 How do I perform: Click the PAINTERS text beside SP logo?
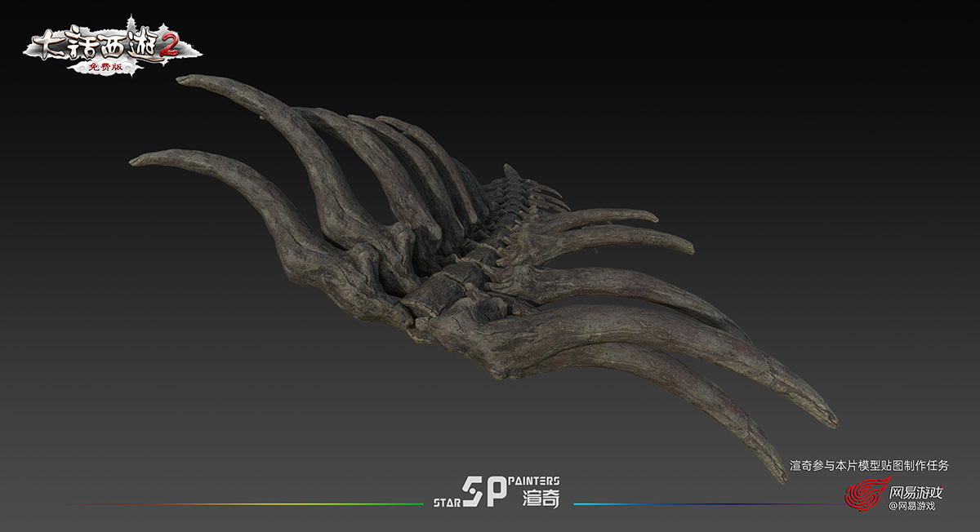(534, 481)
